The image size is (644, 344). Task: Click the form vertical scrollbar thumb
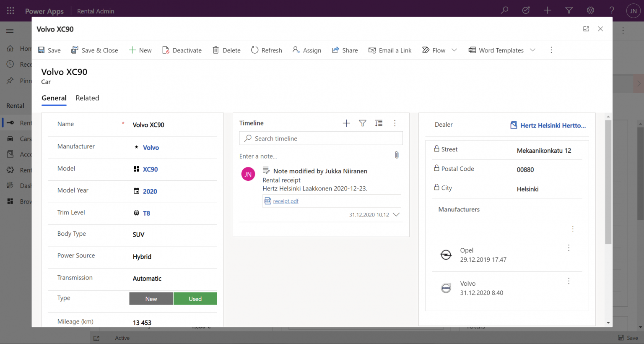[x=608, y=182]
